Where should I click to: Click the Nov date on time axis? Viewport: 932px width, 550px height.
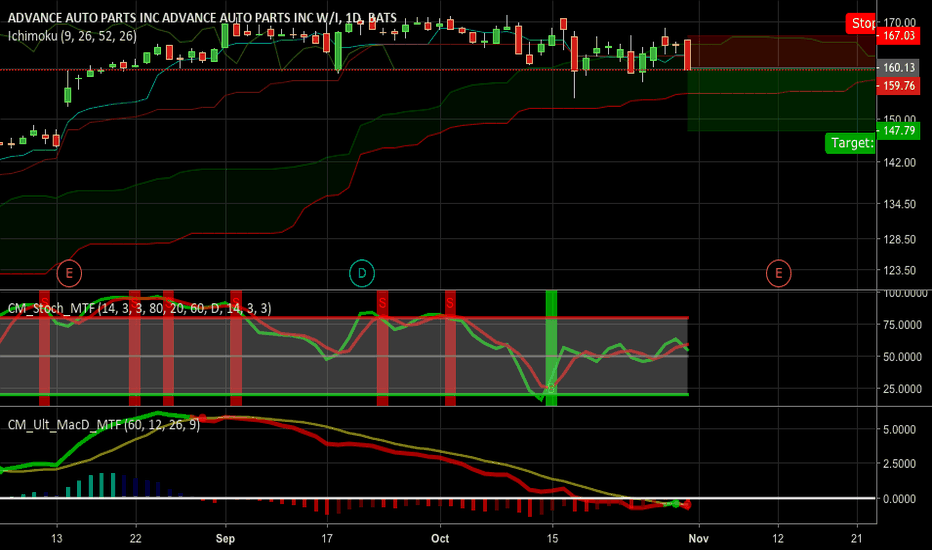pos(698,539)
